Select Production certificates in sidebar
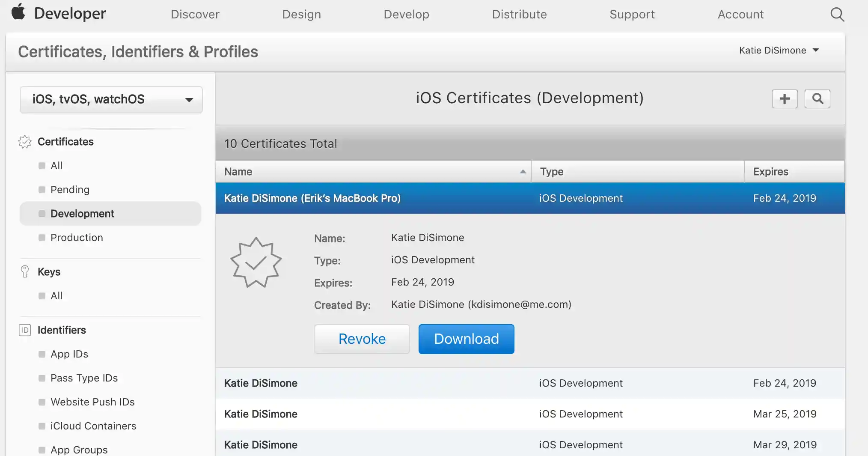Viewport: 868px width, 456px height. 77,238
